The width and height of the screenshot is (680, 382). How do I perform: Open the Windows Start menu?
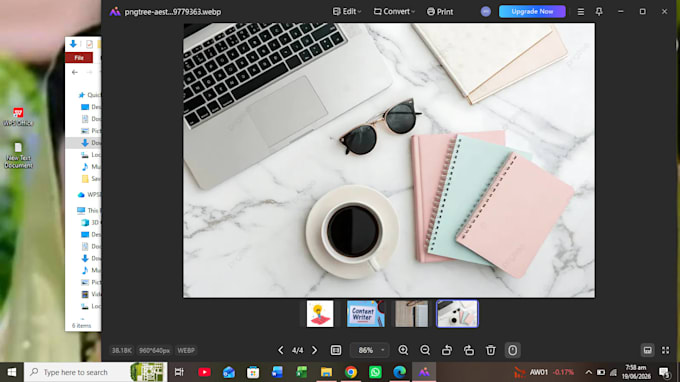(x=12, y=372)
